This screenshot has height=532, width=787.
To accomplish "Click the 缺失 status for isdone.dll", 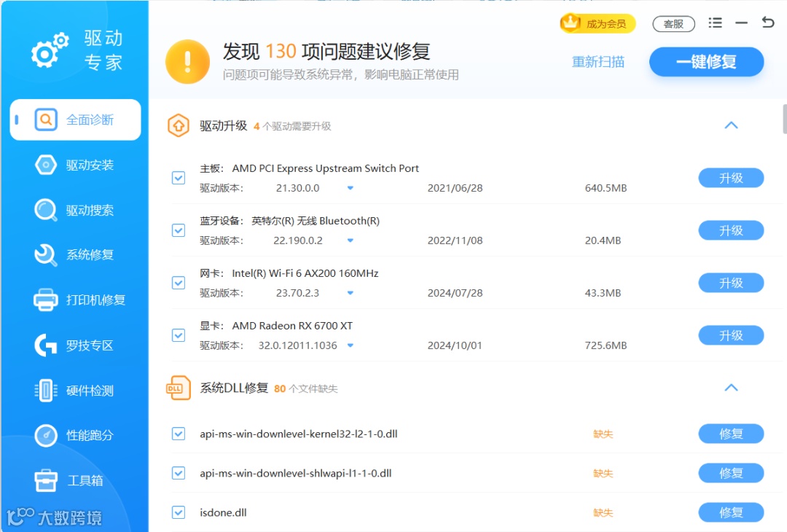I will [603, 512].
